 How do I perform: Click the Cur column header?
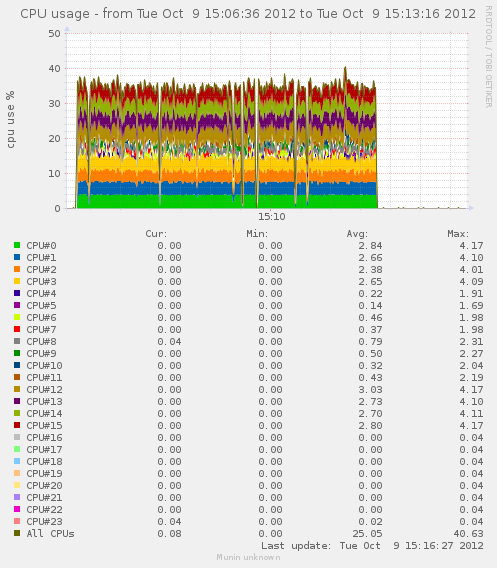(156, 234)
